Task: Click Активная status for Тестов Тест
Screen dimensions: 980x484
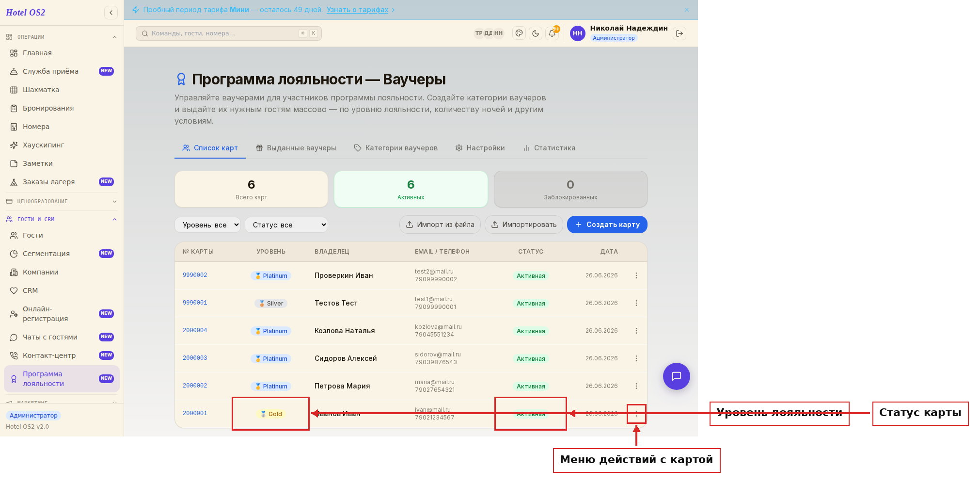Action: [531, 304]
